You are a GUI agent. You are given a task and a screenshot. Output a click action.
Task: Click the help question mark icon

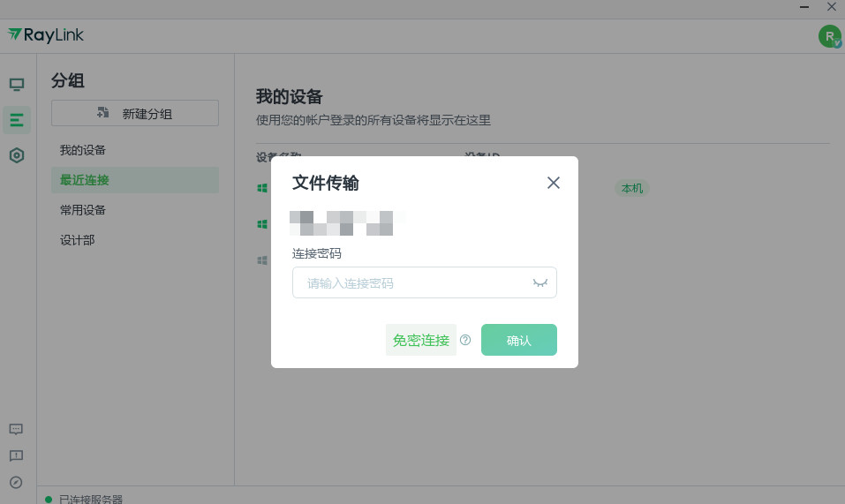point(465,340)
